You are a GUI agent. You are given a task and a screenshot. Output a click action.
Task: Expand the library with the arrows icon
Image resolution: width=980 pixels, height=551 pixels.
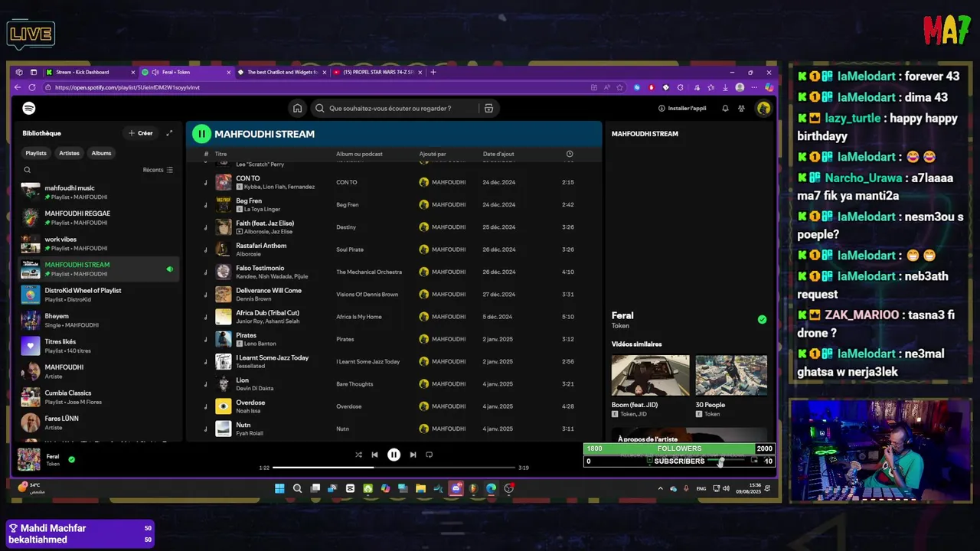(x=169, y=133)
